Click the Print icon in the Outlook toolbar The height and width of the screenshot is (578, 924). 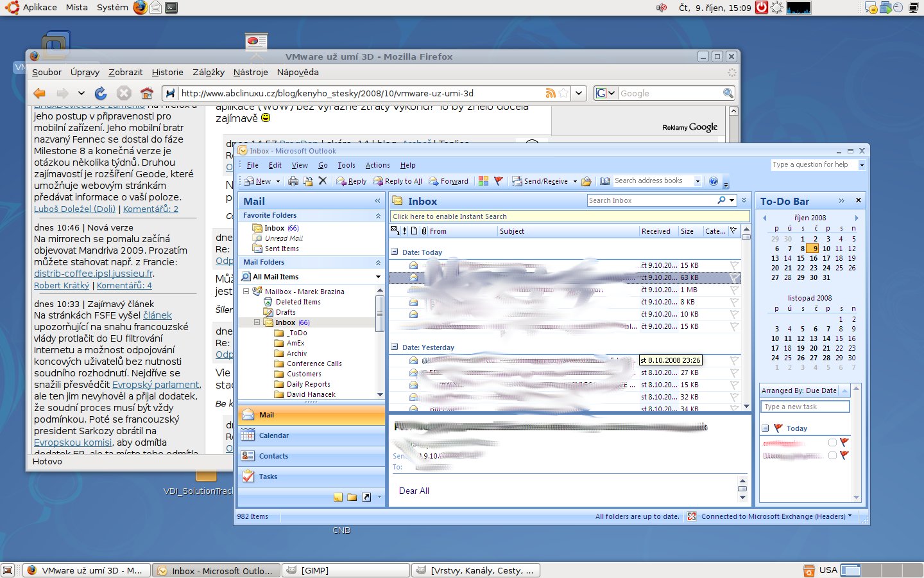pos(293,181)
